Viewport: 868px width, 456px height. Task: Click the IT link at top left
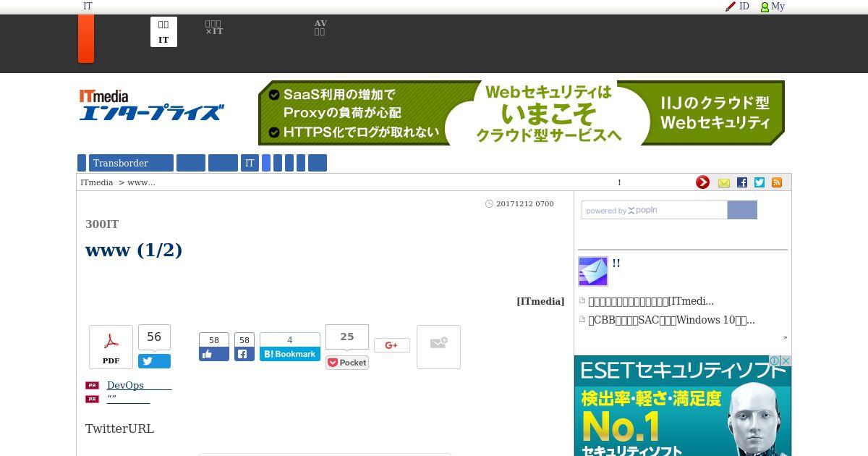pos(88,6)
